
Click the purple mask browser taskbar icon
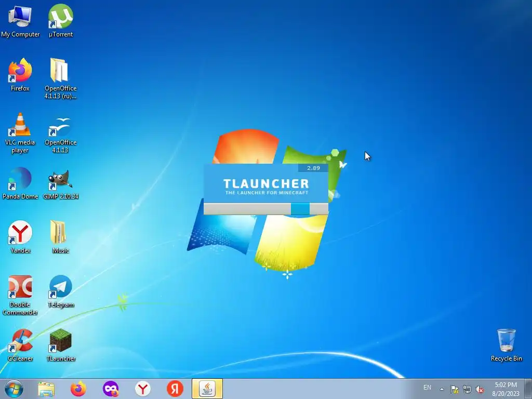click(x=111, y=389)
